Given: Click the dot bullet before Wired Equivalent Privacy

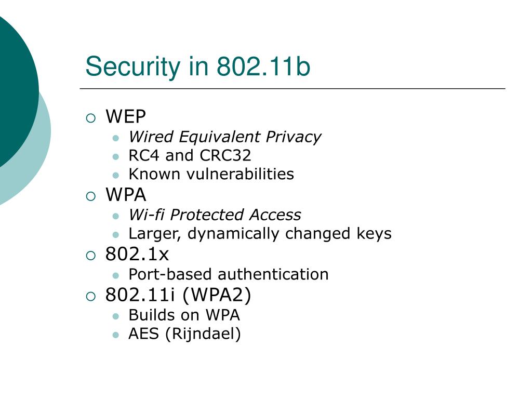Looking at the screenshot, I should pos(116,138).
